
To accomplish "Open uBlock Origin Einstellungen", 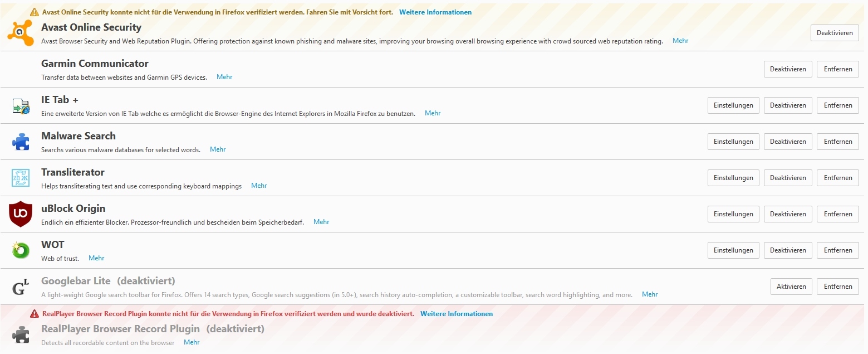I will click(733, 214).
